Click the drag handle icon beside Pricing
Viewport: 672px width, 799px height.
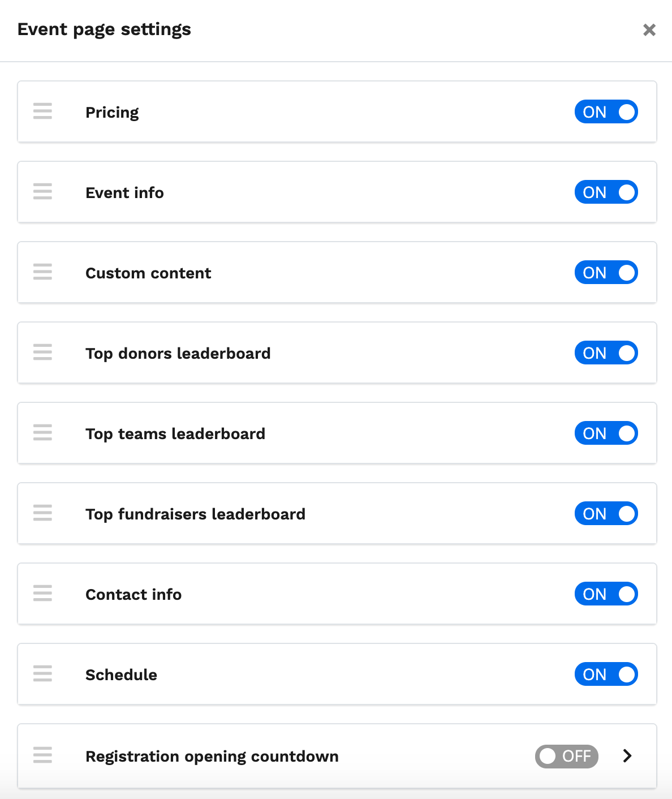[x=42, y=111]
